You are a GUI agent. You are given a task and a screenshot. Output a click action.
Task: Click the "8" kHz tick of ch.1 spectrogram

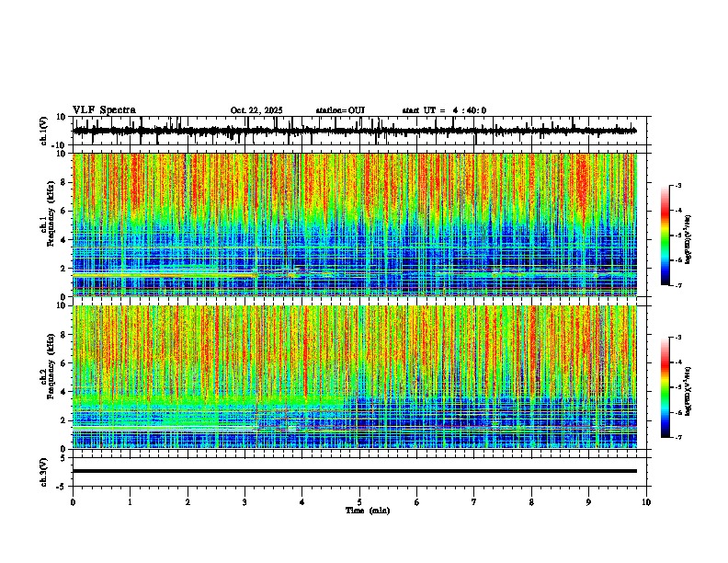(64, 182)
